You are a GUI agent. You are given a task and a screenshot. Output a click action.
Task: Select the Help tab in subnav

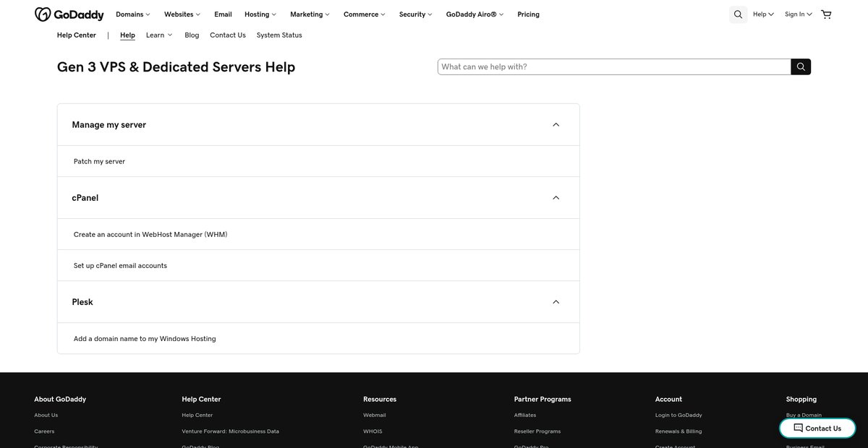[127, 35]
